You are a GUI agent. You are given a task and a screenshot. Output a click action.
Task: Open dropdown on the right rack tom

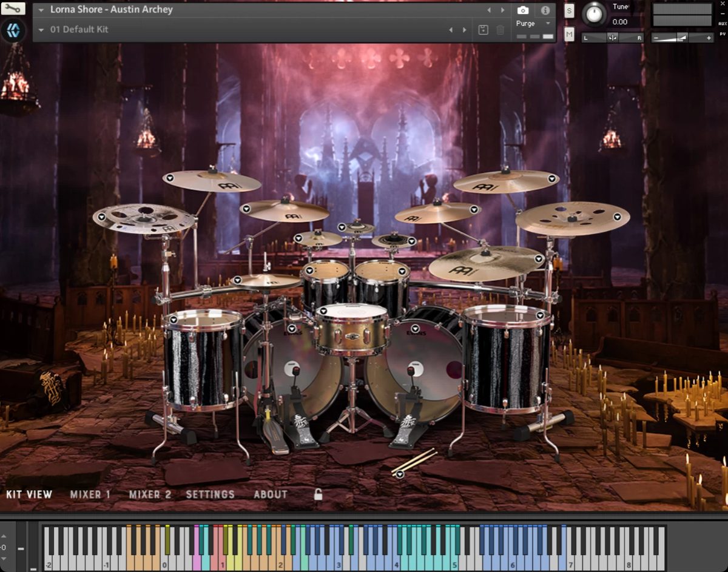[x=402, y=270]
